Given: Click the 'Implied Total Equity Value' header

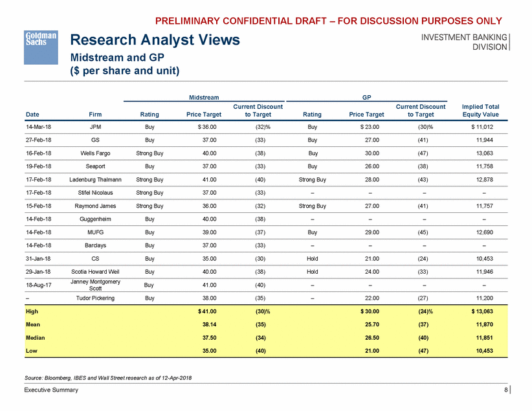Looking at the screenshot, I should [480, 111].
